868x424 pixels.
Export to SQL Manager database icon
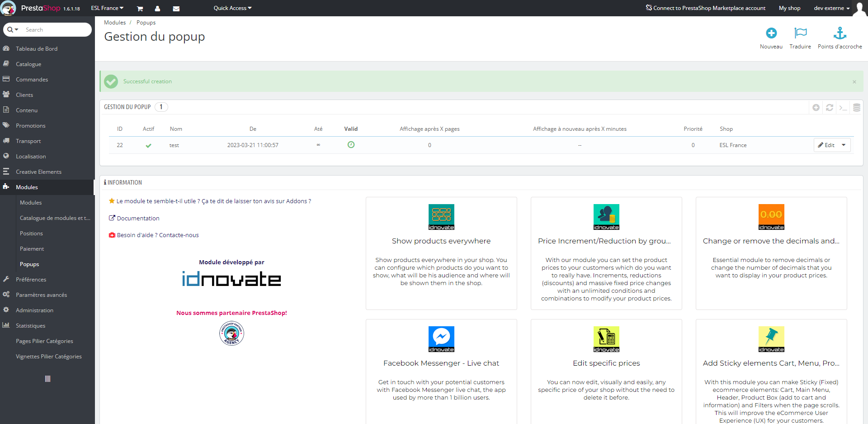coord(857,108)
